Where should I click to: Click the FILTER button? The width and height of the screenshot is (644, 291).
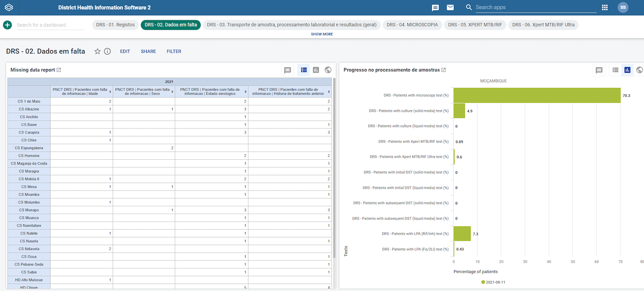click(174, 52)
